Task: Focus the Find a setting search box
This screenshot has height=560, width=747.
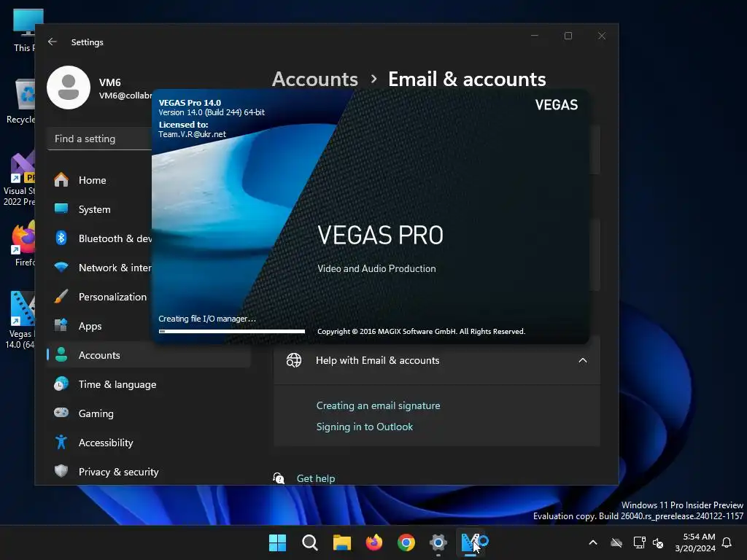Action: click(x=99, y=139)
